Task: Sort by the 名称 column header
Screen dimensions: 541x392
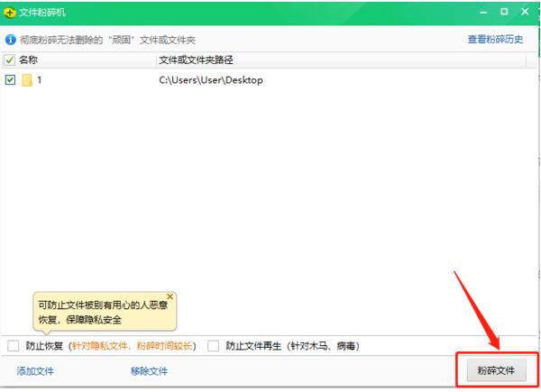Action: [29, 60]
